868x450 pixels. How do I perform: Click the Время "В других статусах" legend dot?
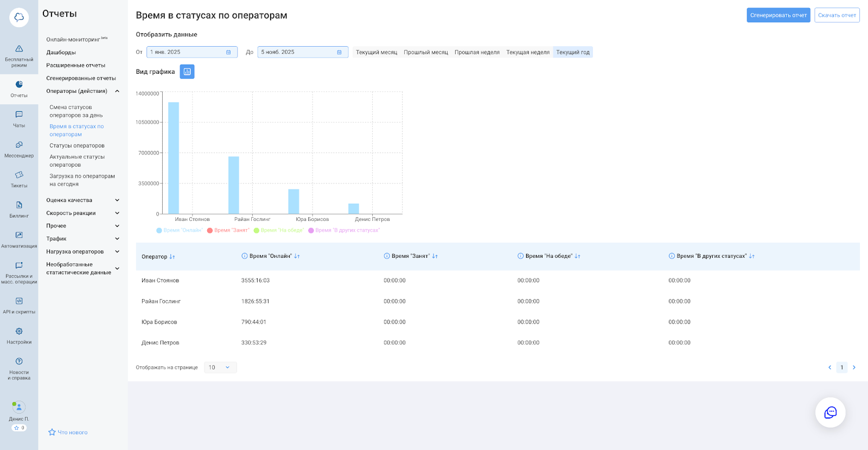[311, 230]
